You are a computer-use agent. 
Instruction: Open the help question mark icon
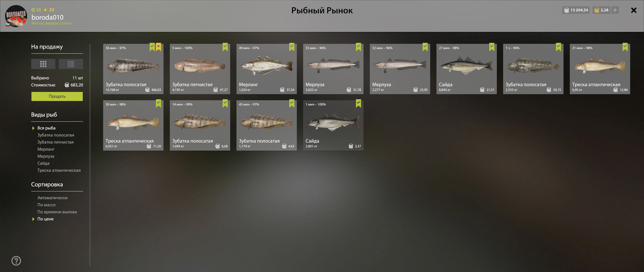[x=16, y=261]
